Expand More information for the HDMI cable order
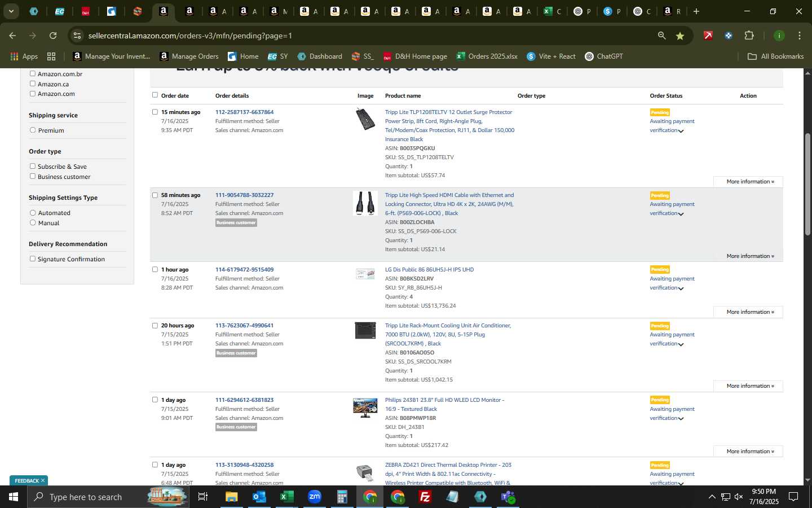Viewport: 812px width, 508px height. click(748, 256)
